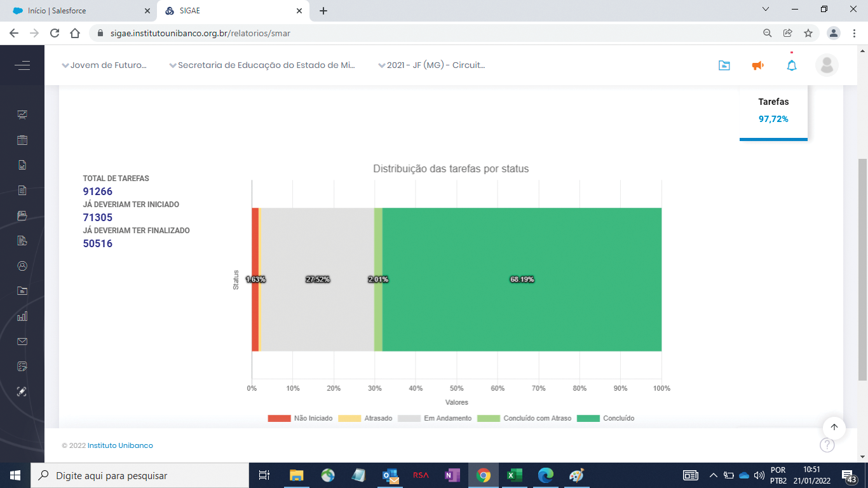This screenshot has height=488, width=868.
Task: Click chart title Distribuição das tarefas por status
Action: tap(451, 168)
